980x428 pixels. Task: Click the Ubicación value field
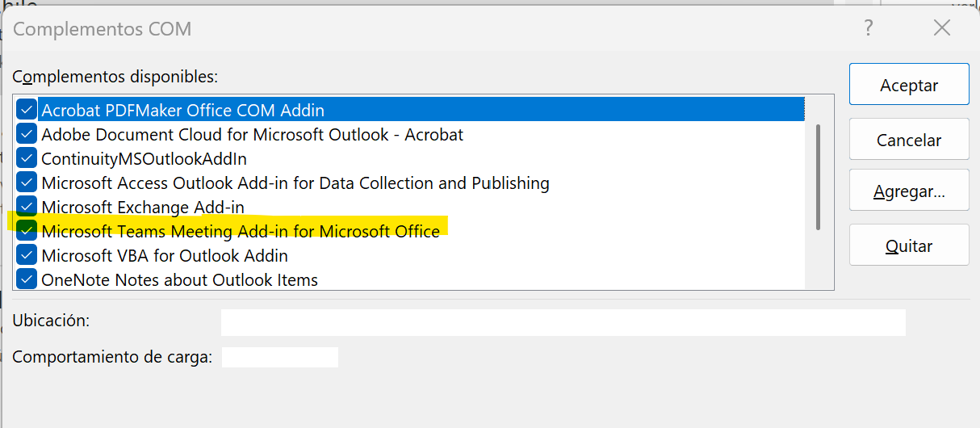click(563, 321)
